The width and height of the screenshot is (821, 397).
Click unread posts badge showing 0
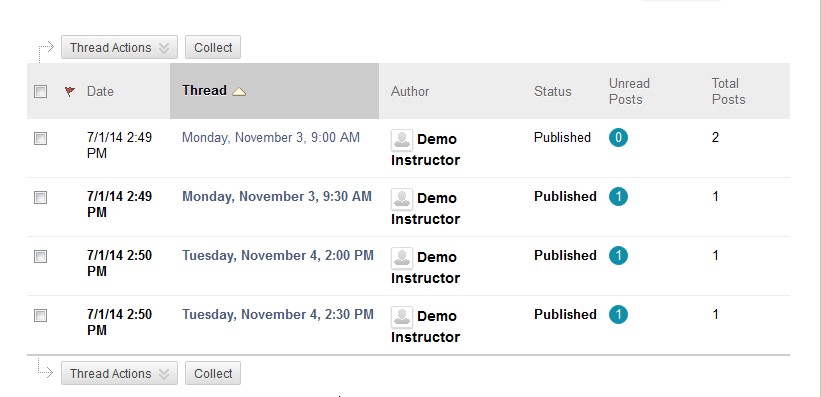[x=618, y=138]
